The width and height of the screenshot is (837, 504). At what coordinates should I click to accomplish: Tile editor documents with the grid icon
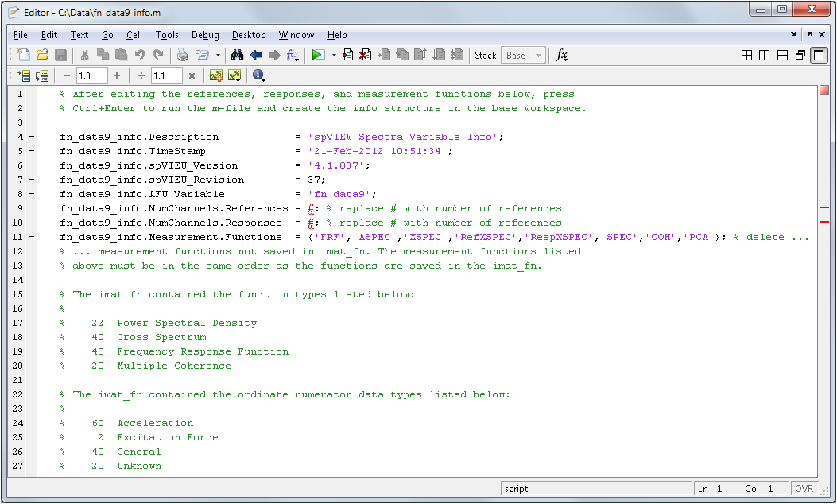pos(747,55)
